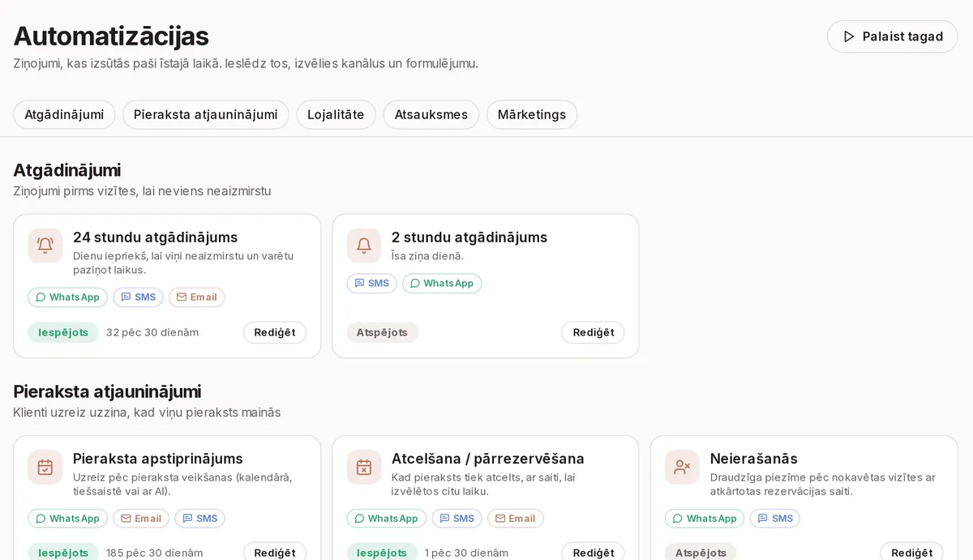Select WhatsApp chip in Atcelšana / pārrezervēšana
The width and height of the screenshot is (973, 560).
point(386,519)
